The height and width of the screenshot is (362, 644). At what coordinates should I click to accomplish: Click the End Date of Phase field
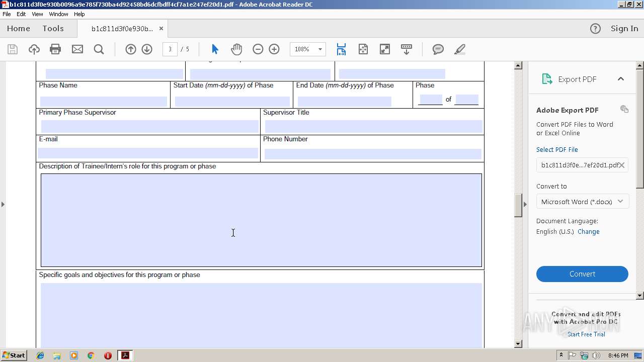344,101
